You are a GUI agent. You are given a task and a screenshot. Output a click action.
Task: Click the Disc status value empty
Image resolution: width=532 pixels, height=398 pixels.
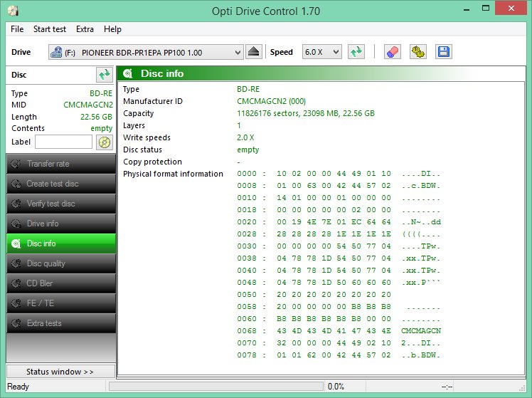(248, 150)
